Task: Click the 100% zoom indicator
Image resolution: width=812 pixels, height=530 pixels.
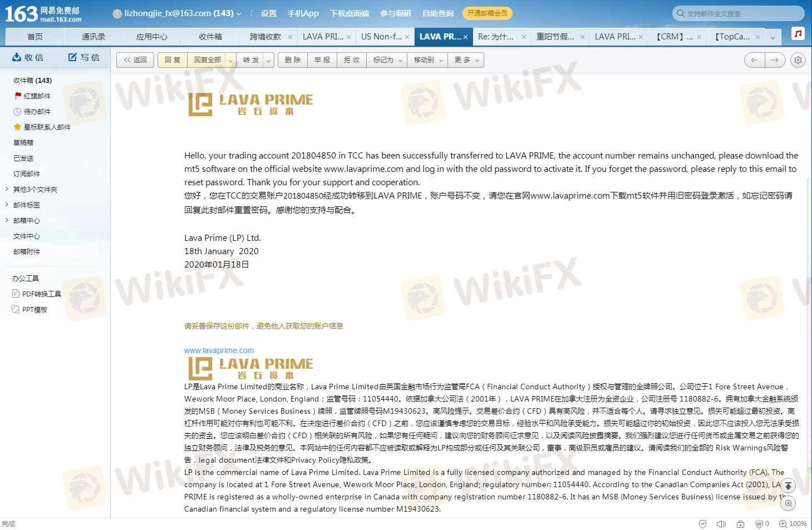Action: tap(793, 524)
